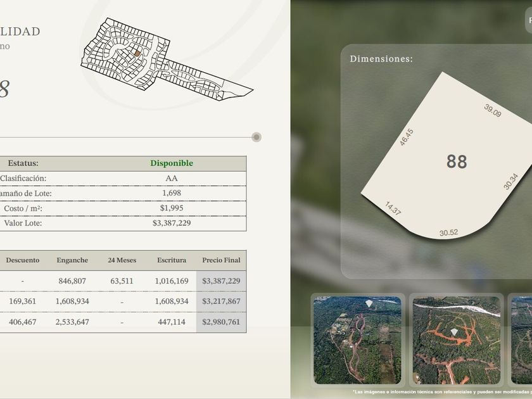Click Valor Lote value $3,387,229 in details table
Image resolution: width=532 pixels, height=399 pixels.
pos(172,223)
